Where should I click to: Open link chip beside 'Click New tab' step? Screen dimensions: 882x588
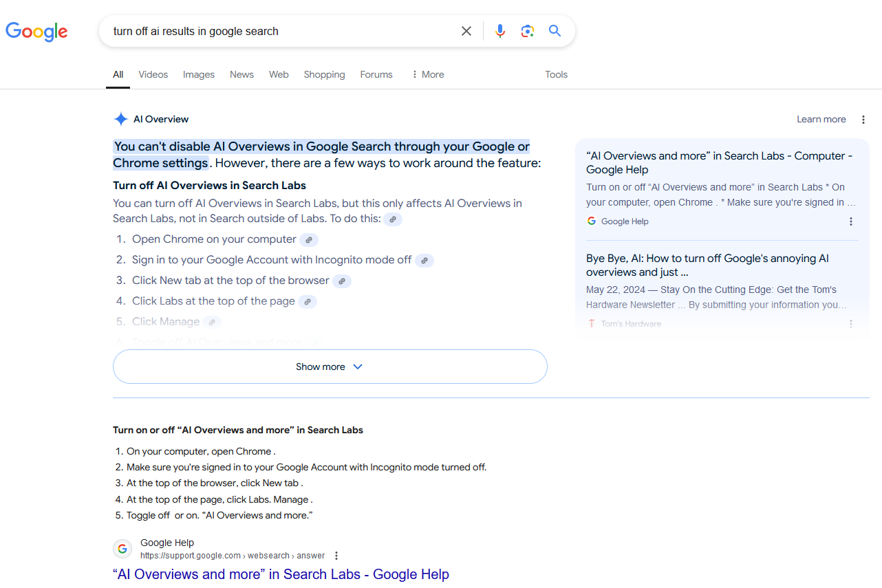pos(342,281)
